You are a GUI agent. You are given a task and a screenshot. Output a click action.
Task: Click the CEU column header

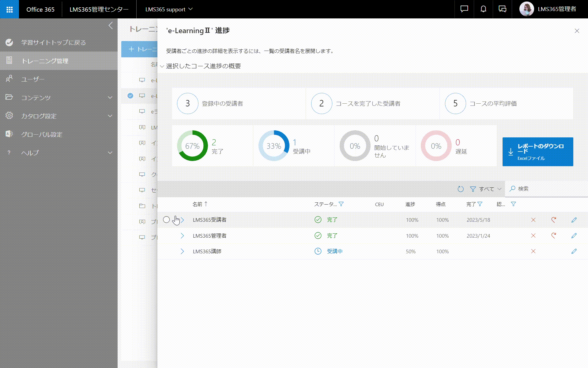379,204
